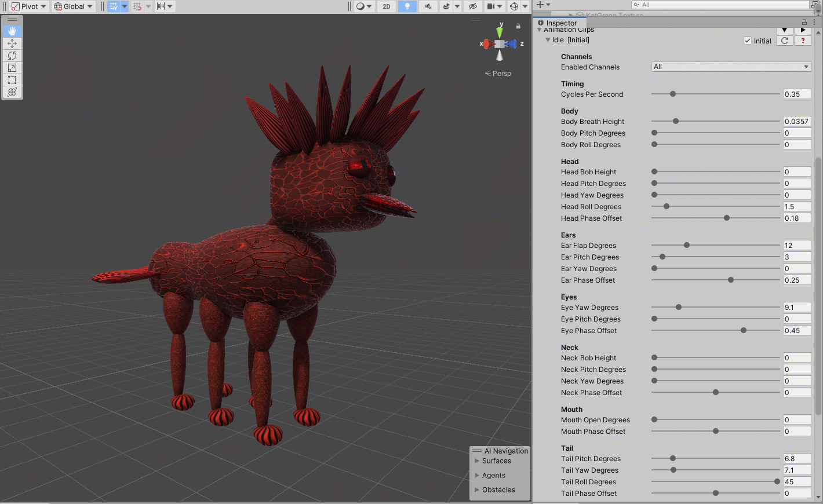The height and width of the screenshot is (504, 823).
Task: Toggle 2D scene view mode
Action: (x=387, y=6)
